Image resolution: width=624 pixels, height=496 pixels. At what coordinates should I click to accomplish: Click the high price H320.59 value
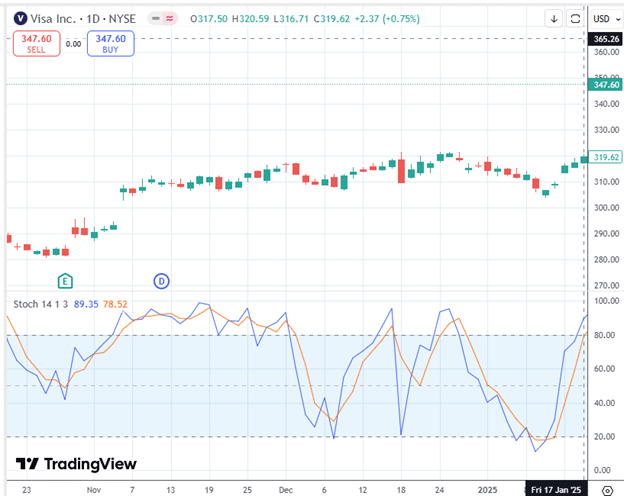[250, 19]
